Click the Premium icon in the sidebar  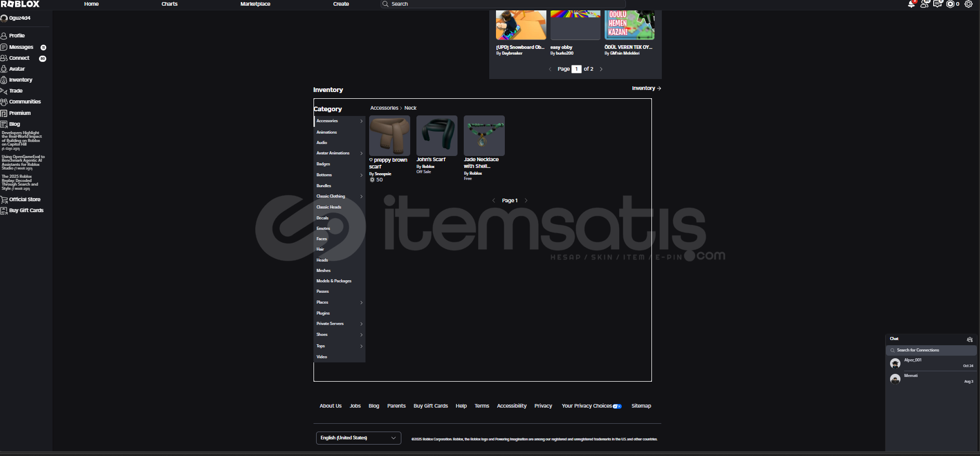pos(4,113)
